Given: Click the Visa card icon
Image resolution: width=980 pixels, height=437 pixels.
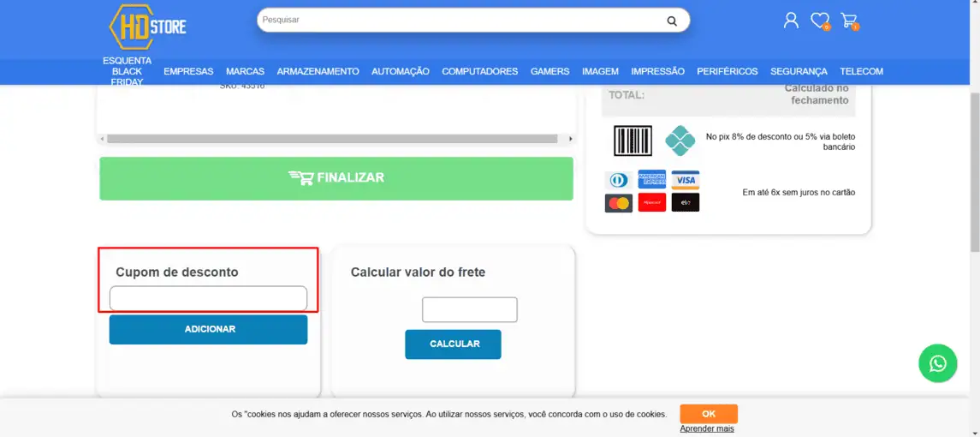Looking at the screenshot, I should click(686, 180).
